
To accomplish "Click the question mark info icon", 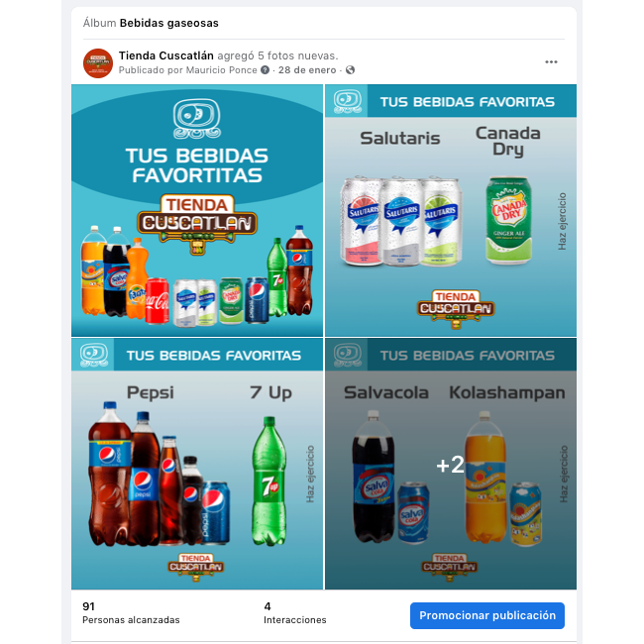I will coord(265,70).
